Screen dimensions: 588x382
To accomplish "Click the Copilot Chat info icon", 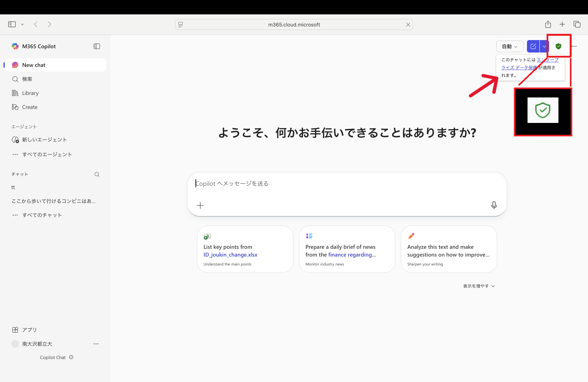I will pos(71,357).
